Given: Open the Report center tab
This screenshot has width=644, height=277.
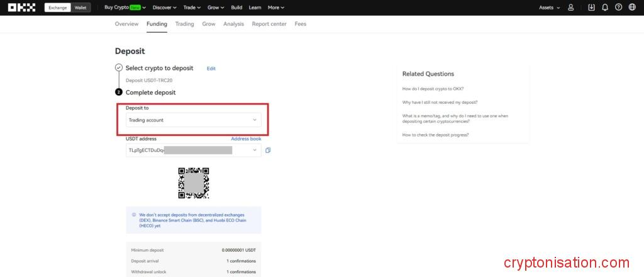Looking at the screenshot, I should 269,24.
